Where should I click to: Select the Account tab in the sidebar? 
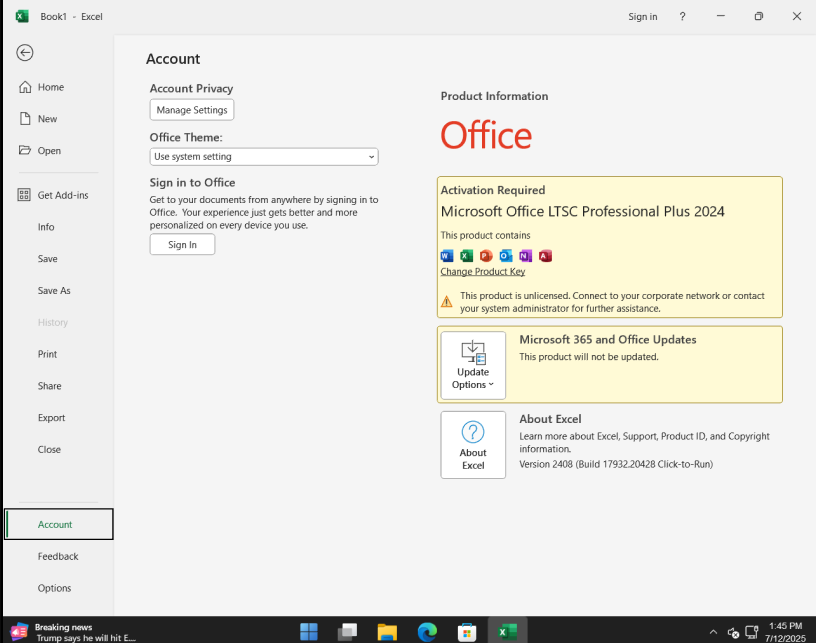point(59,524)
